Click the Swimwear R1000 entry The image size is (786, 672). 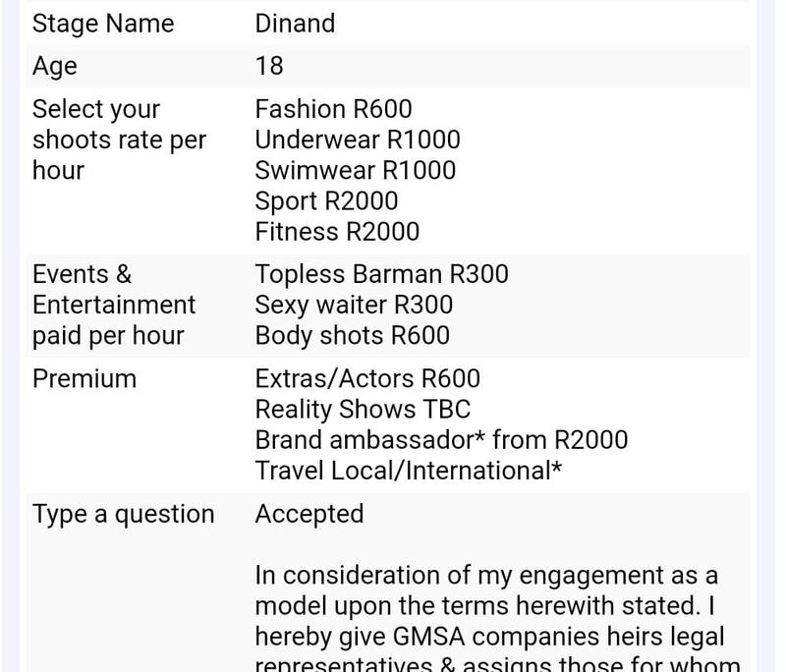point(356,170)
